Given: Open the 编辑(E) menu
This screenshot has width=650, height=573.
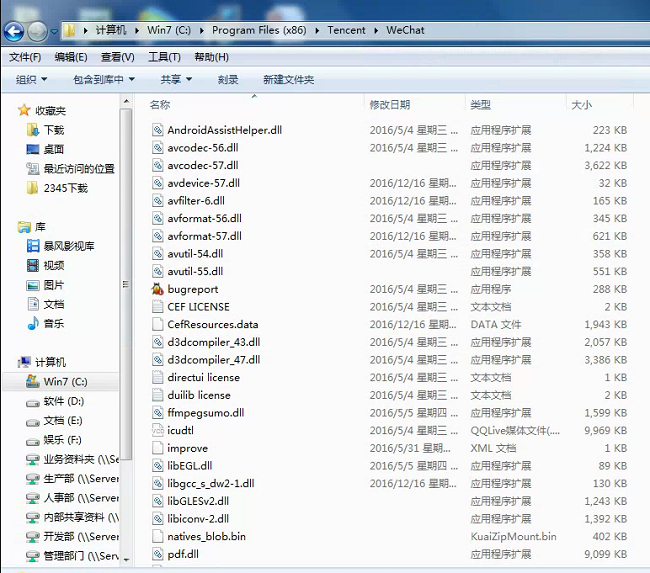Looking at the screenshot, I should (x=71, y=57).
